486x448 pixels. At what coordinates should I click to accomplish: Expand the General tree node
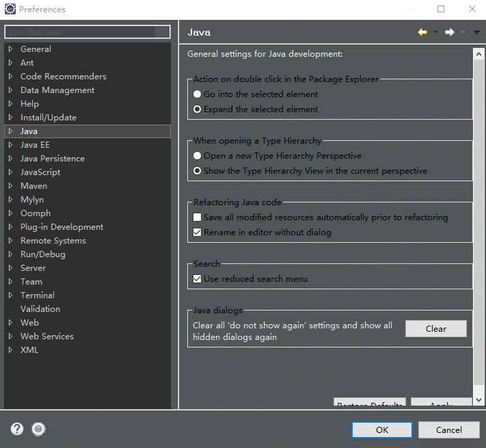(10, 49)
